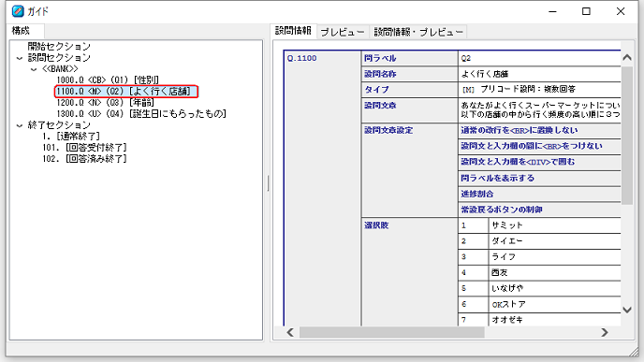The width and height of the screenshot is (644, 362).
Task: Collapse the 設問セクション tree node
Action: tap(20, 59)
